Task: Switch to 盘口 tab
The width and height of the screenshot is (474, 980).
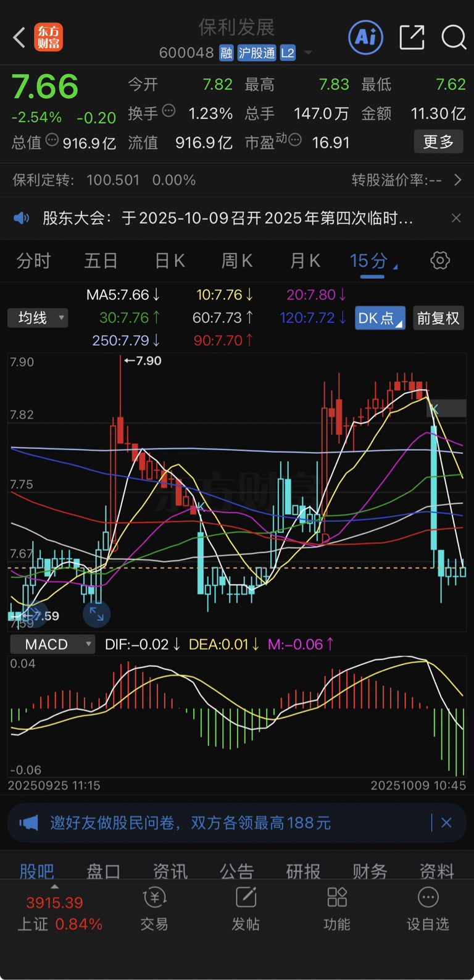Action: (103, 871)
